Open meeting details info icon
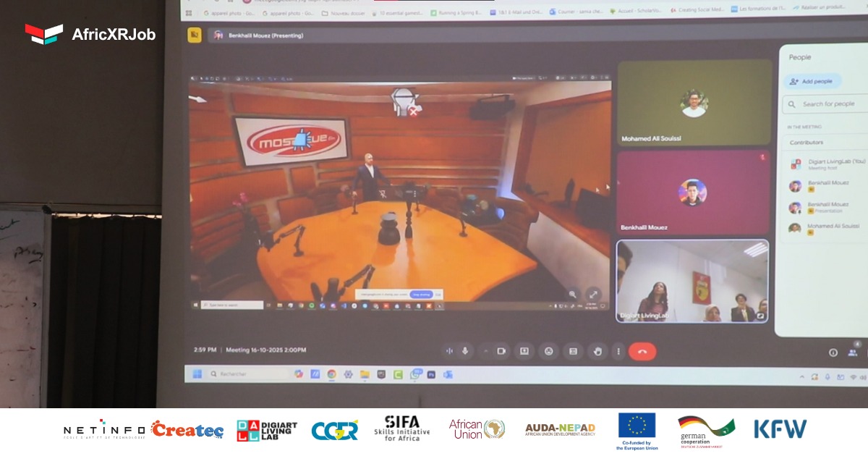This screenshot has height=456, width=868. pyautogui.click(x=833, y=353)
